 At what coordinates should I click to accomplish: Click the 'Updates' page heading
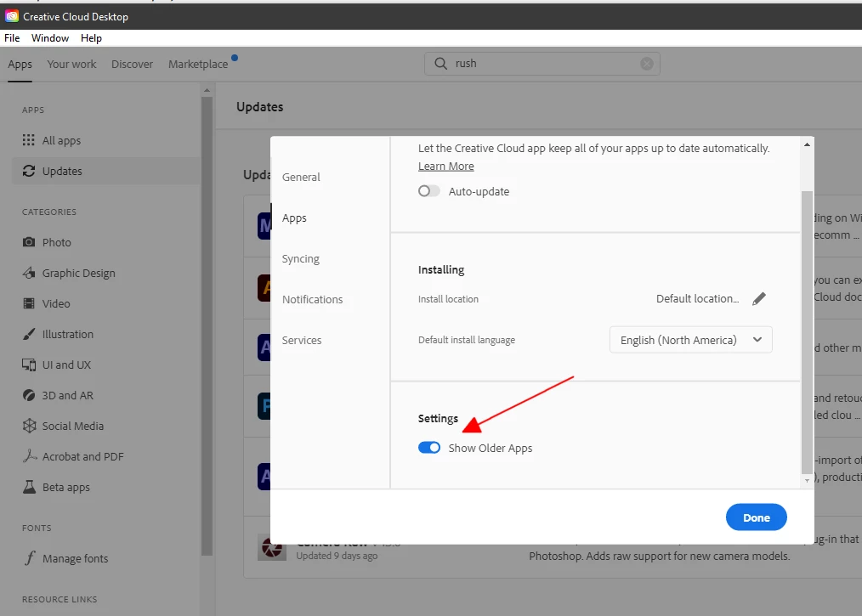[x=259, y=107]
